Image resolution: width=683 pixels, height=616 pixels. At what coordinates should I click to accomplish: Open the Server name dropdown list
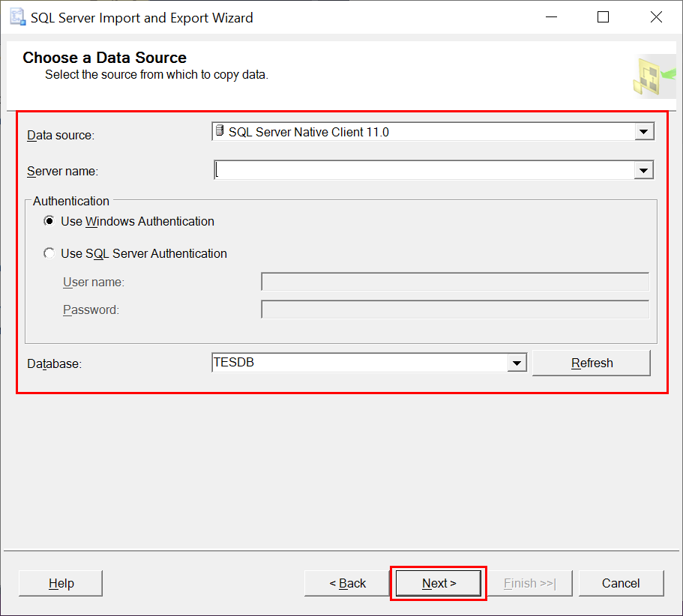click(x=644, y=170)
